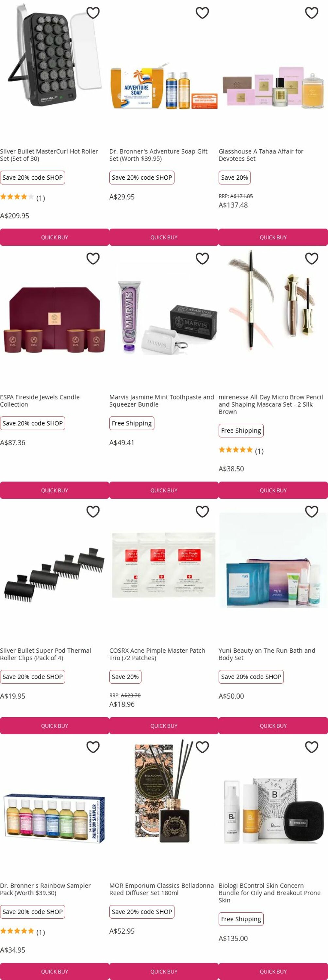
Task: Add Silver Bullet MasterCurl Hot Roller to wishlist
Action: pyautogui.click(x=93, y=13)
